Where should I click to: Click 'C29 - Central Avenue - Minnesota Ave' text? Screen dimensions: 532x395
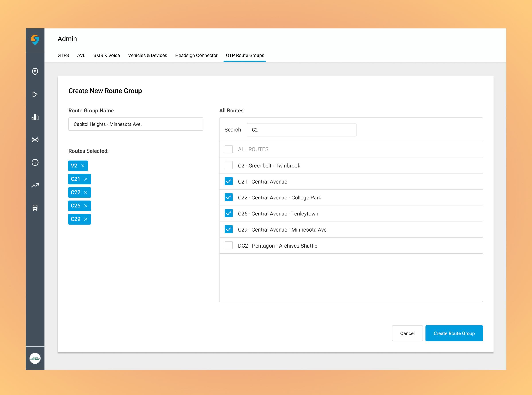tap(282, 230)
